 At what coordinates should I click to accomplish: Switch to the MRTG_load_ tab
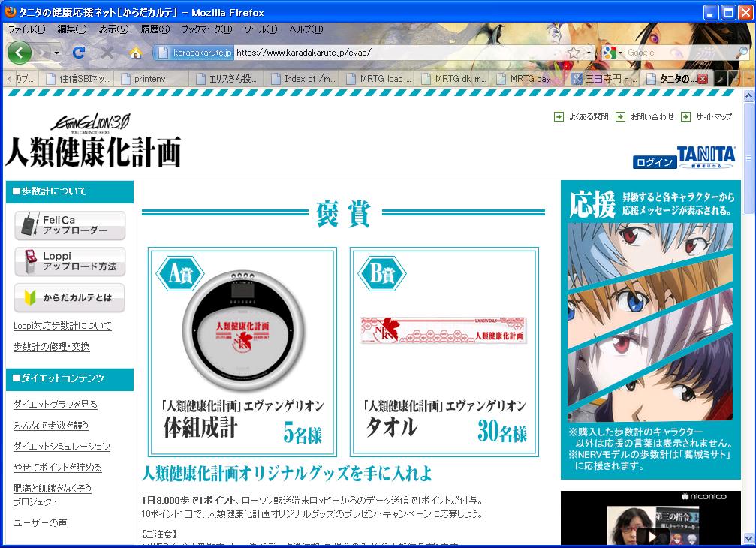tap(378, 79)
